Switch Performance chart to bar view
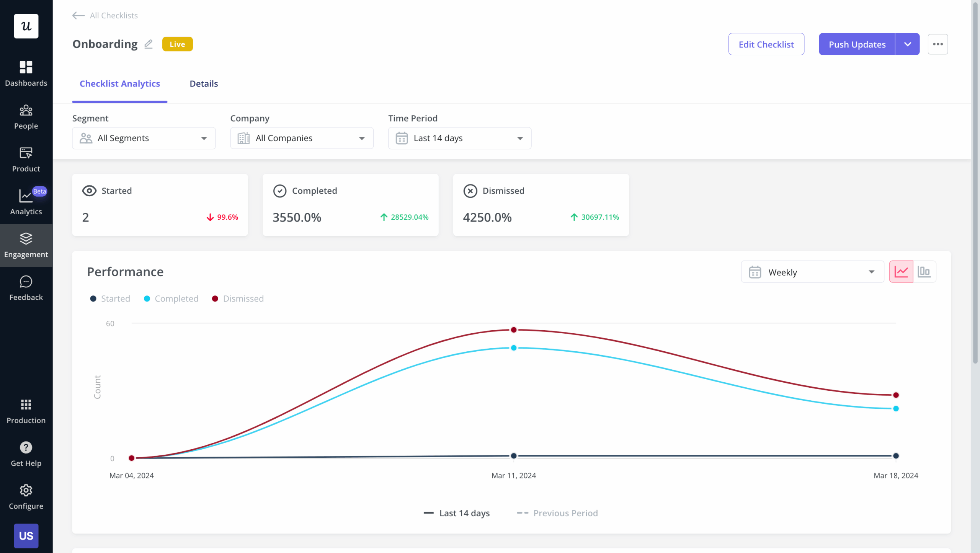 tap(925, 271)
